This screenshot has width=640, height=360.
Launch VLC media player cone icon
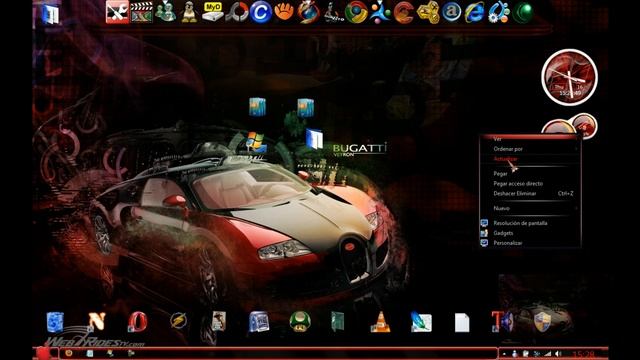pyautogui.click(x=380, y=322)
